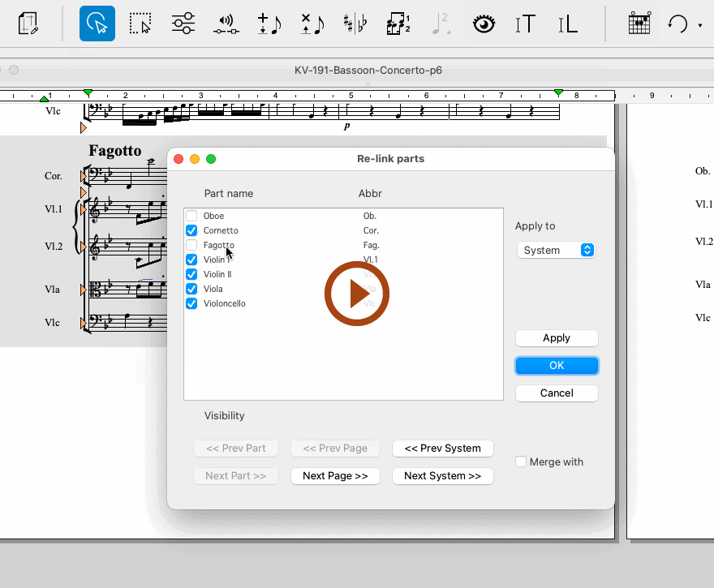Uncheck the Viola part checkbox

pyautogui.click(x=191, y=289)
